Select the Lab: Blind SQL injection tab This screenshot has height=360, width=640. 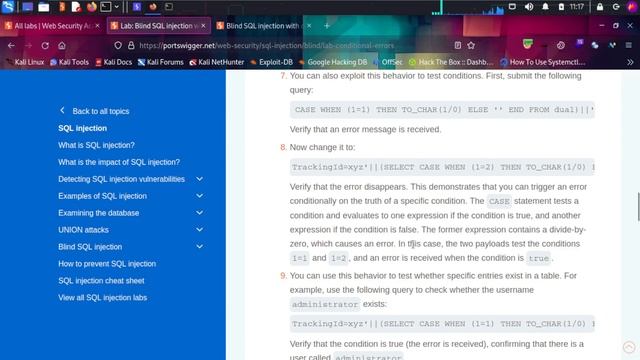point(159,26)
